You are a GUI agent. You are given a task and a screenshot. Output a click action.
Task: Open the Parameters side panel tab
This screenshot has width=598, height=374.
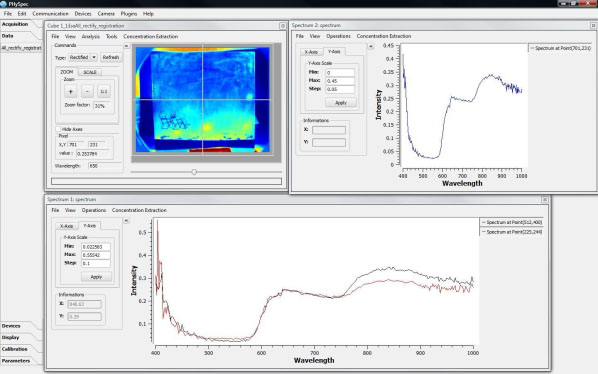click(16, 361)
